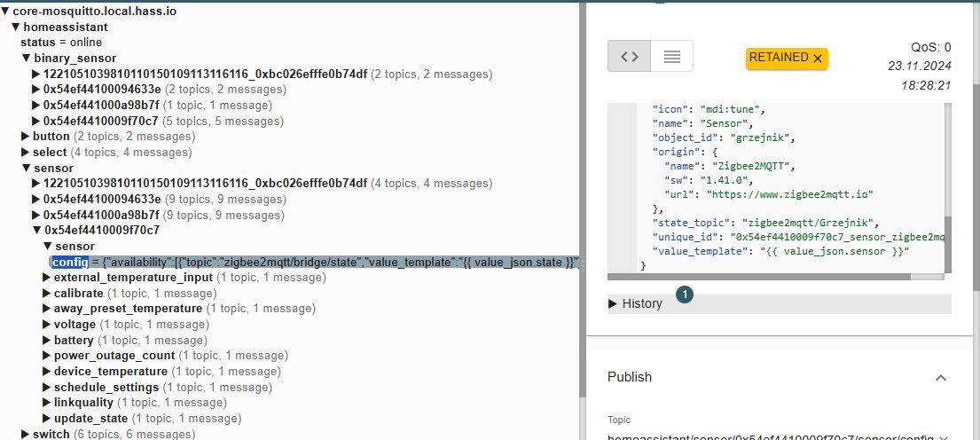Select the status = online entry
The width and height of the screenshot is (980, 440).
pyautogui.click(x=61, y=43)
